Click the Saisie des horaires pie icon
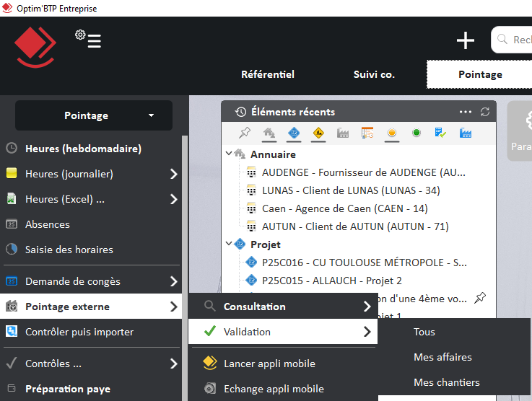This screenshot has height=401, width=532. click(x=12, y=249)
